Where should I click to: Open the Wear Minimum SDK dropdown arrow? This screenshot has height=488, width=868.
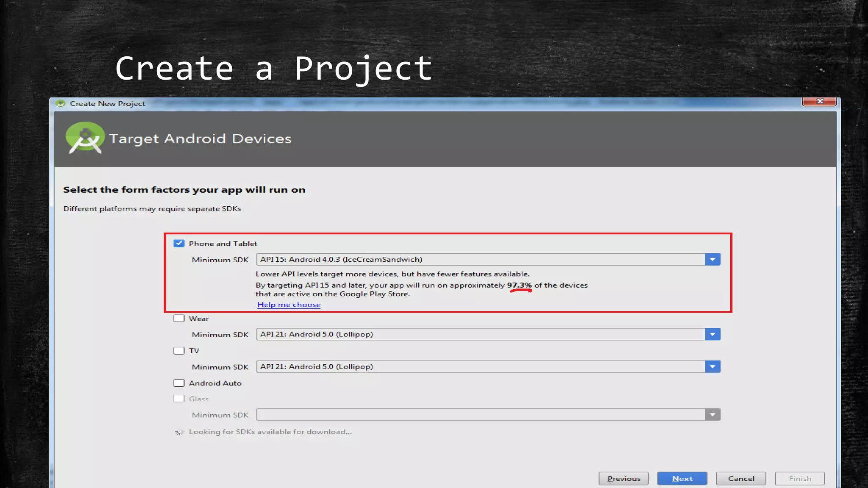(712, 334)
